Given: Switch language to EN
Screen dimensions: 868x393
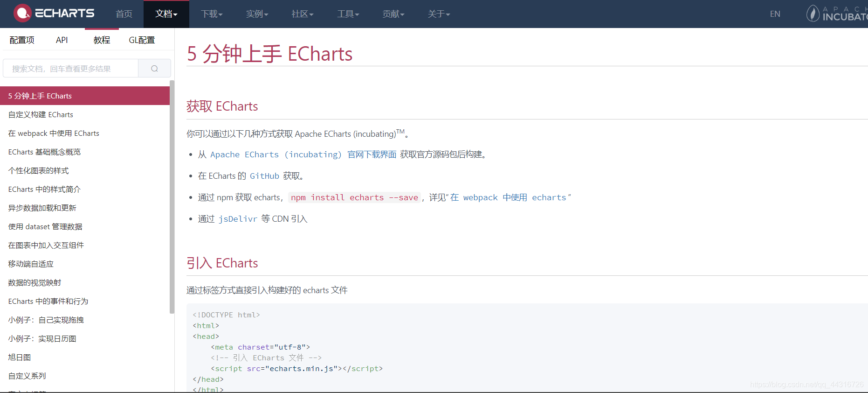Looking at the screenshot, I should point(775,14).
